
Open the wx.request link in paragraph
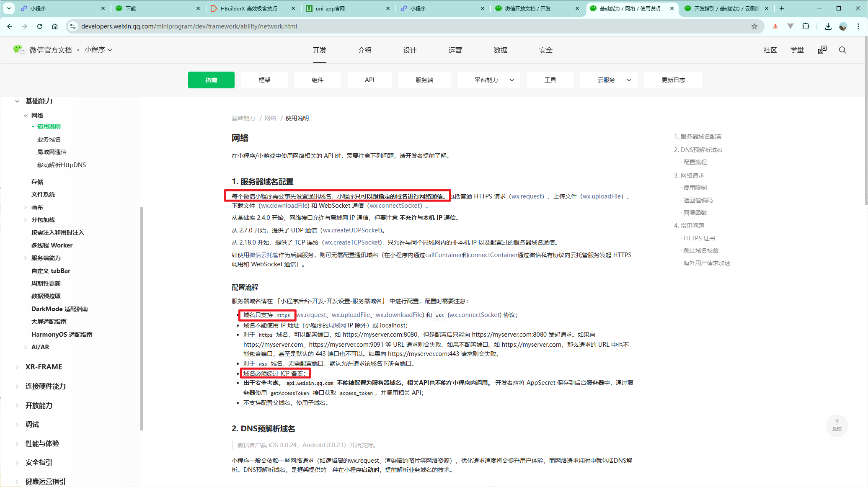tap(527, 196)
